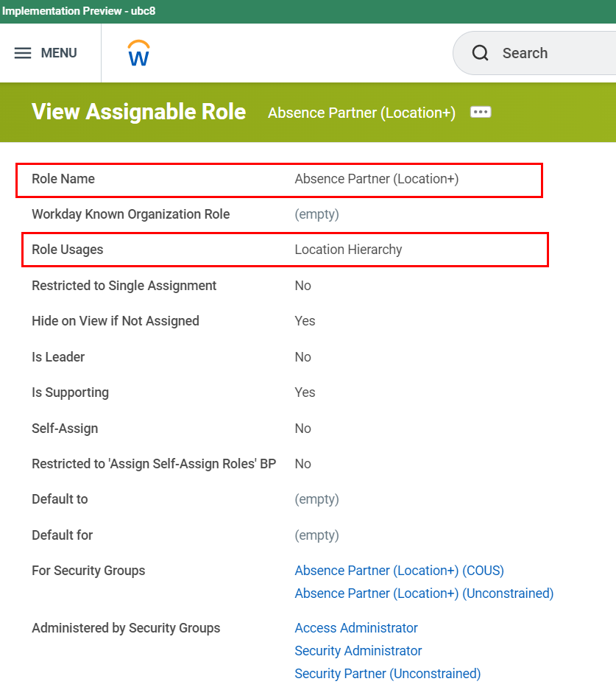Click the Implementation Preview - ubc8 banner
The height and width of the screenshot is (687, 616).
(x=78, y=11)
